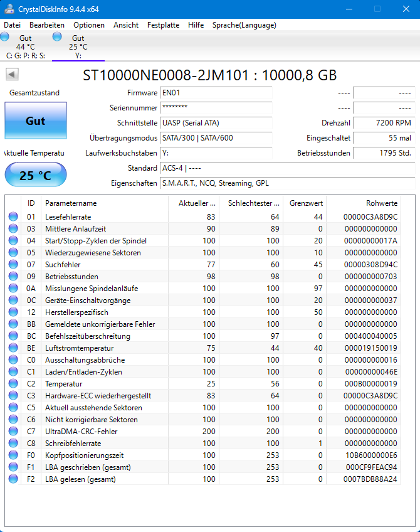The height and width of the screenshot is (532, 420).
Task: Click the CrystalDiskInfo app icon in title bar
Action: (9, 9)
